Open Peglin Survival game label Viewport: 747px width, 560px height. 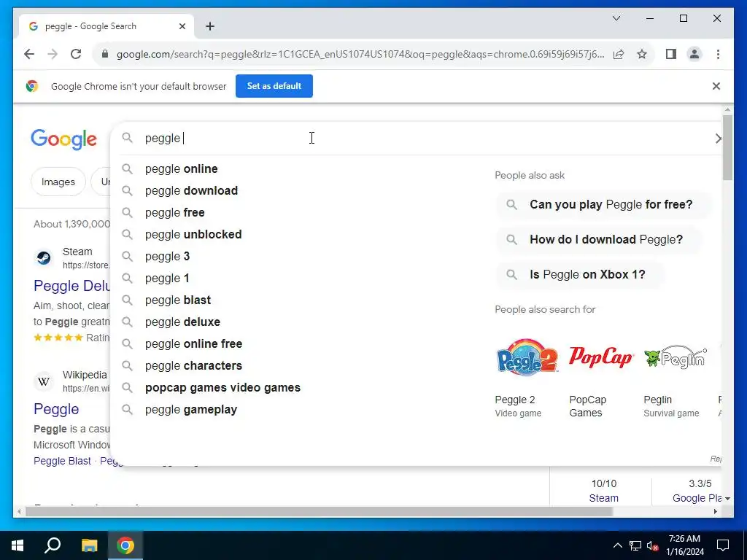click(x=671, y=406)
